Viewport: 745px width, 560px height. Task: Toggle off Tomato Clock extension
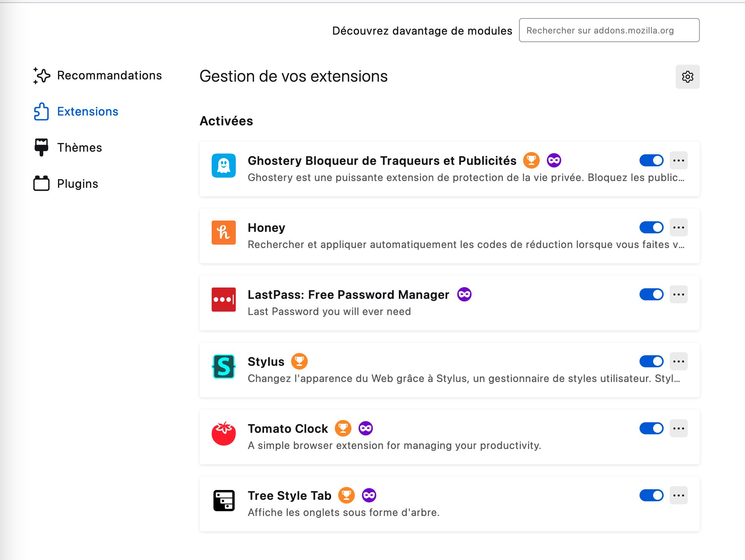pos(652,428)
